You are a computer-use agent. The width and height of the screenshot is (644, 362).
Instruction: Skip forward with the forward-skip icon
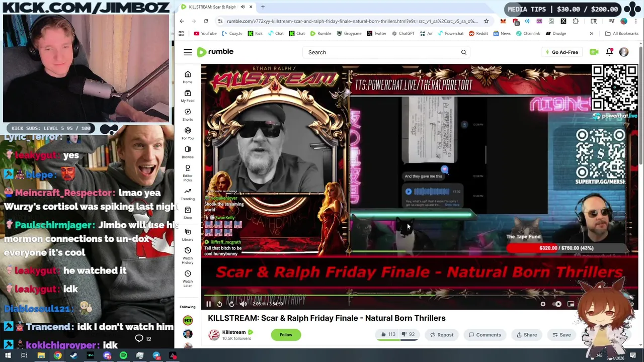pos(231,304)
